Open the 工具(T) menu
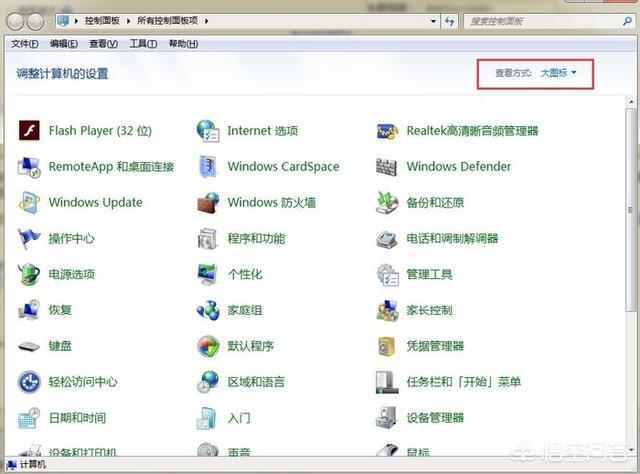Screen dimensions: 640x474 tap(143, 44)
